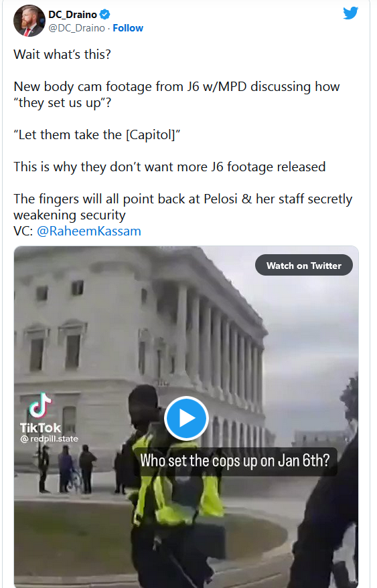Click the 'Let them take the [Capitol]' quote
Screen dimensions: 377x588
tap(97, 135)
